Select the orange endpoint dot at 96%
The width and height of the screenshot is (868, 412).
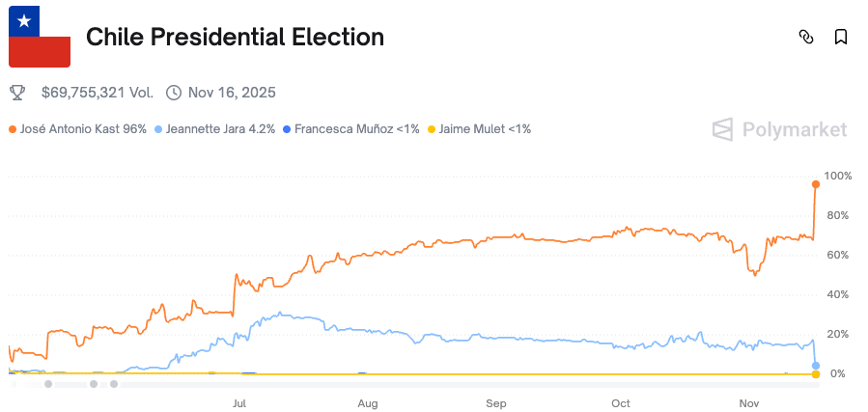(x=816, y=183)
